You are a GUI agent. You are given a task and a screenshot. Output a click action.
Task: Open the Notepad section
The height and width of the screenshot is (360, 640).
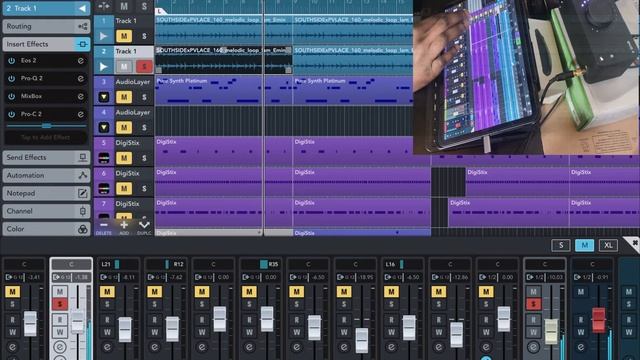point(46,193)
